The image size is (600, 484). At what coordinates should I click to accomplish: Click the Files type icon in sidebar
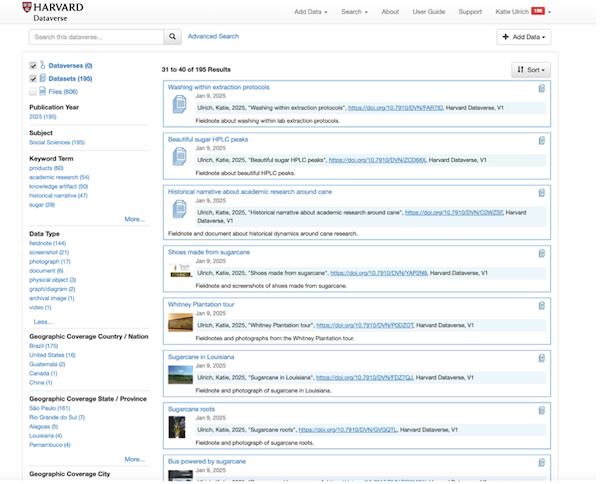click(x=42, y=91)
